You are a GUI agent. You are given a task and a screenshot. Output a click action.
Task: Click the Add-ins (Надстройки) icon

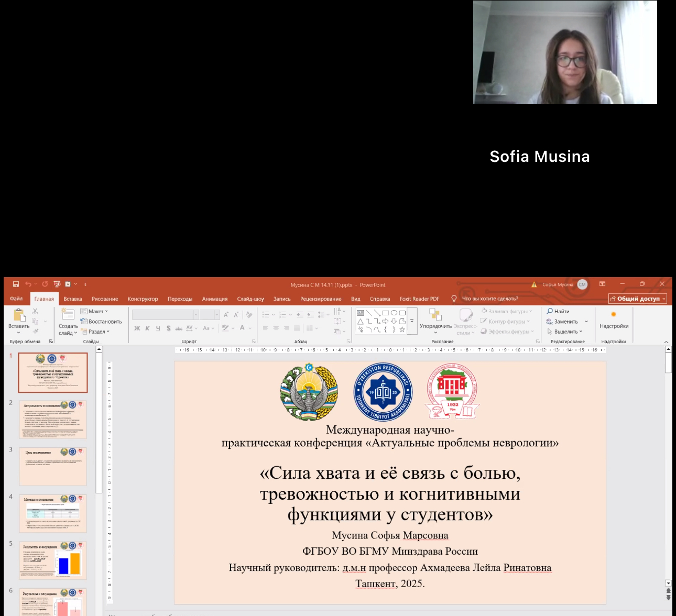(x=614, y=315)
